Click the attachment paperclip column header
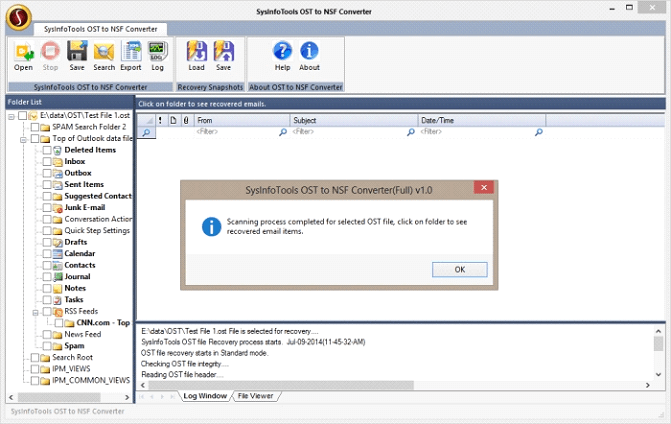671x424 pixels. [186, 121]
